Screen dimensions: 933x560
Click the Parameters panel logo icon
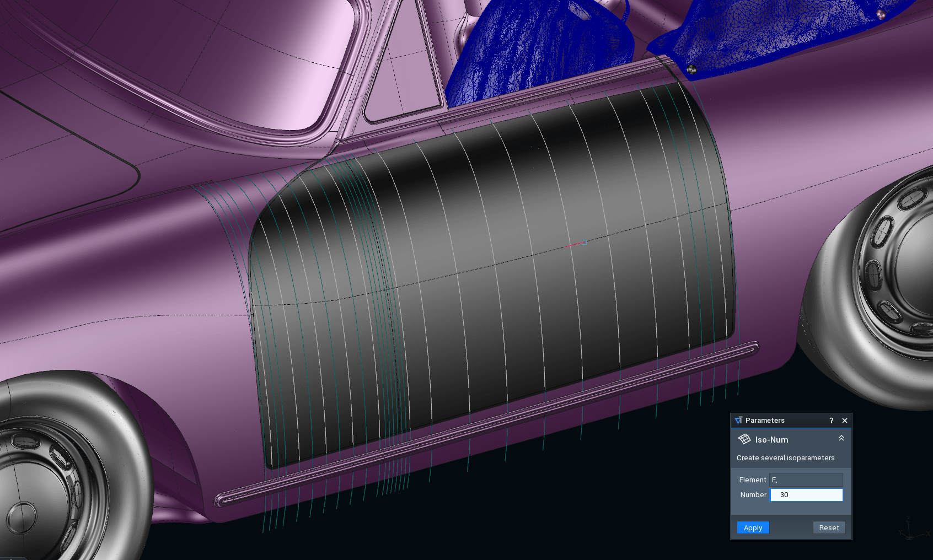(738, 421)
